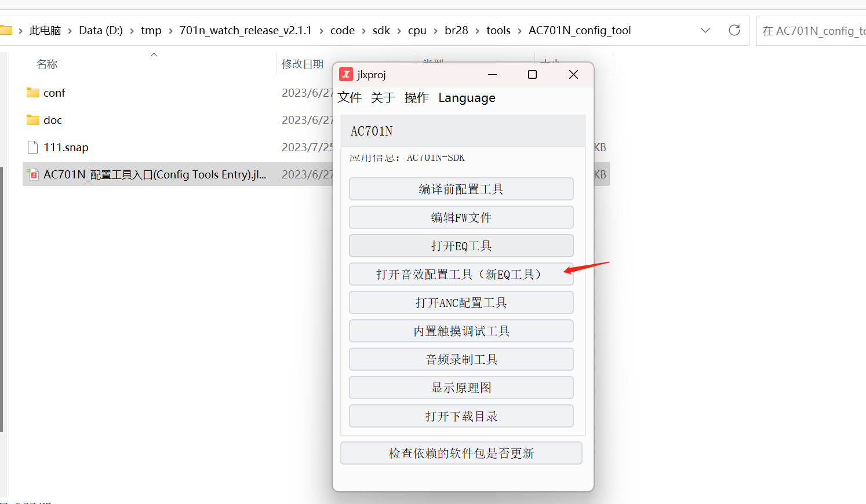Sort files by 修改日期 column header

[303, 64]
